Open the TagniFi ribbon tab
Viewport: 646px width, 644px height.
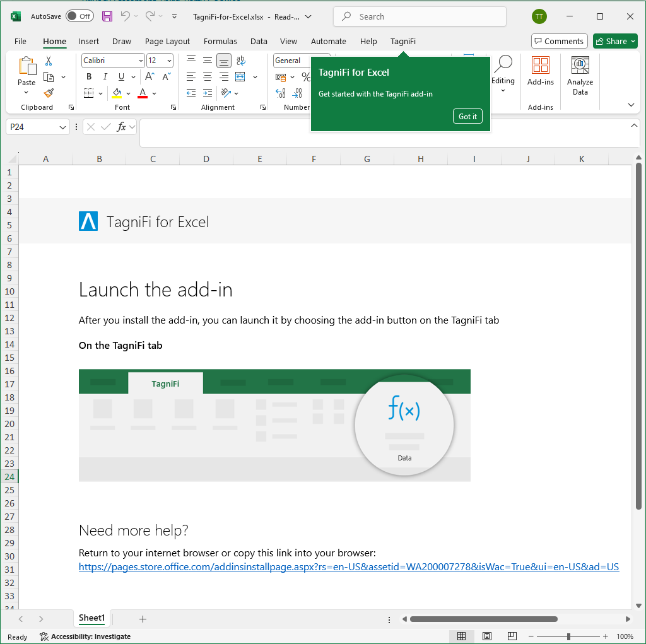[x=403, y=41]
